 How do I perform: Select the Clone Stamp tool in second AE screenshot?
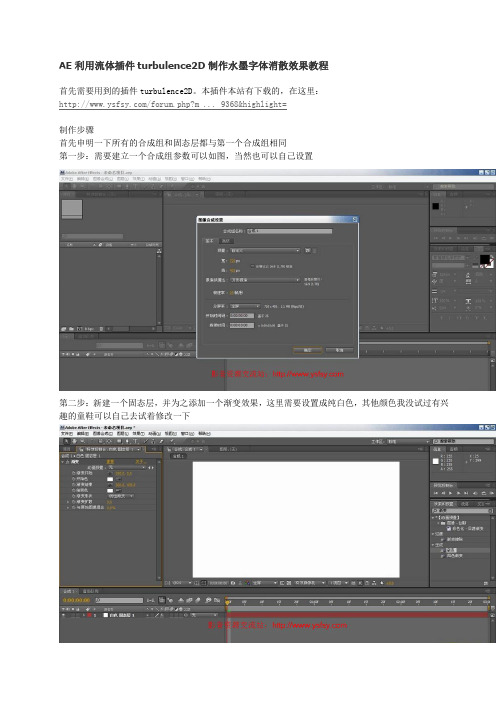click(x=153, y=441)
